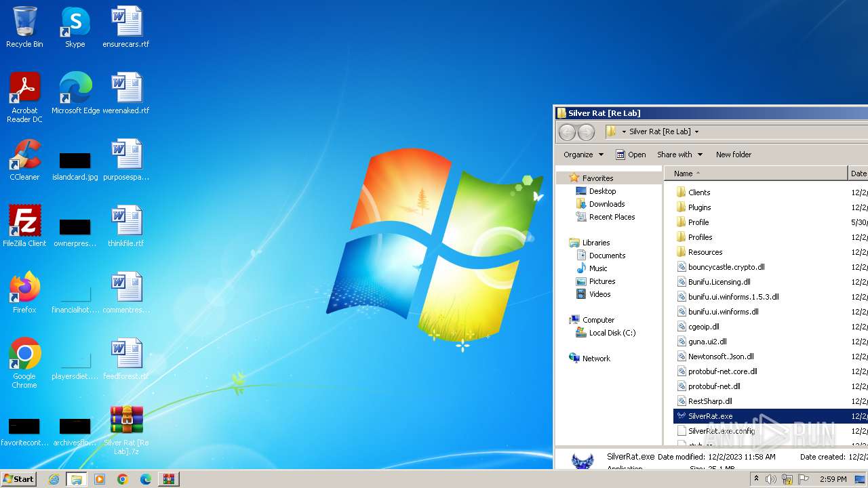Select thinkfile.rtf desktop document

click(x=126, y=226)
